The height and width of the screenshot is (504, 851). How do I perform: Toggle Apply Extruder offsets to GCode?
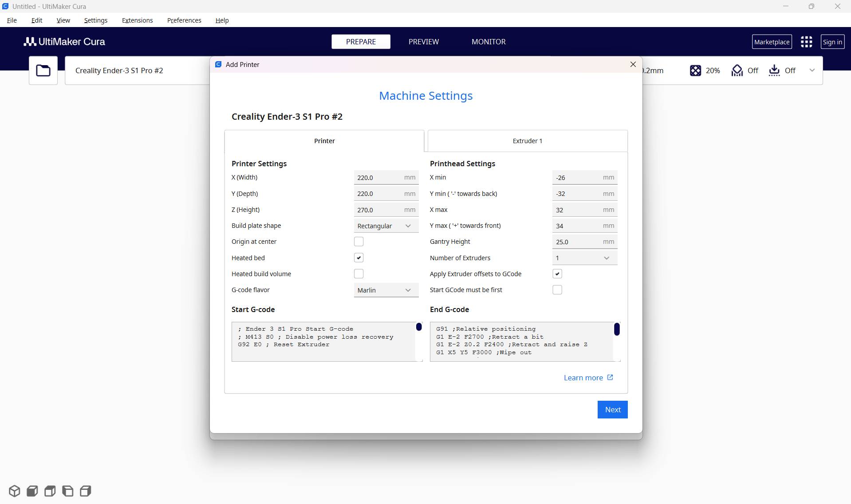tap(557, 274)
